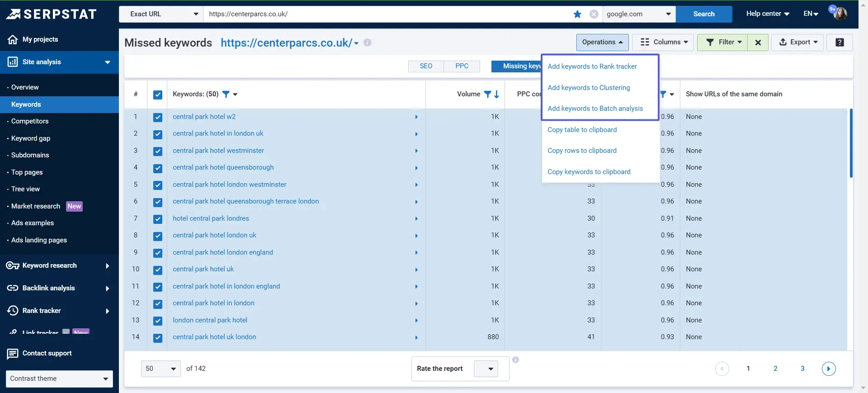Image resolution: width=868 pixels, height=393 pixels.
Task: Click the info icon beside centerparcs URL
Action: point(368,43)
